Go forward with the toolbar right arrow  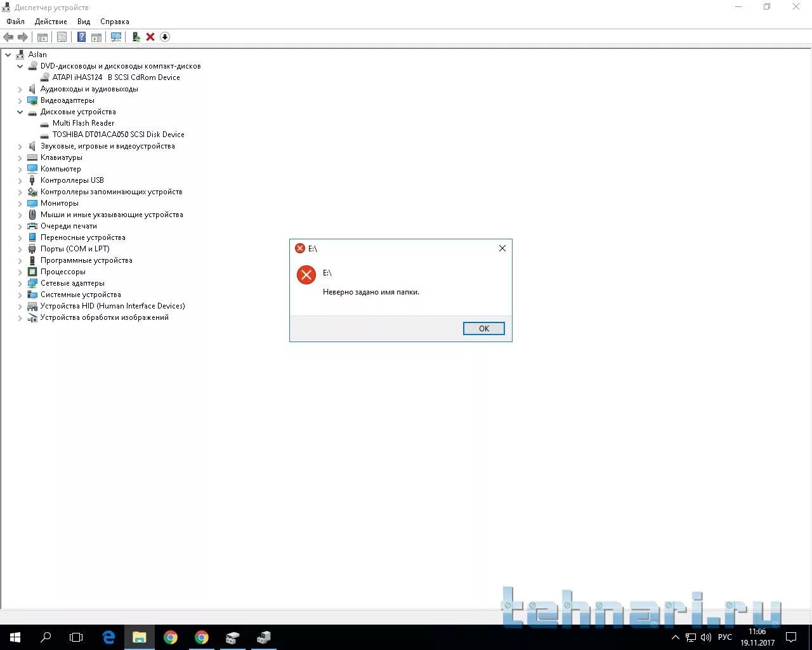coord(23,37)
